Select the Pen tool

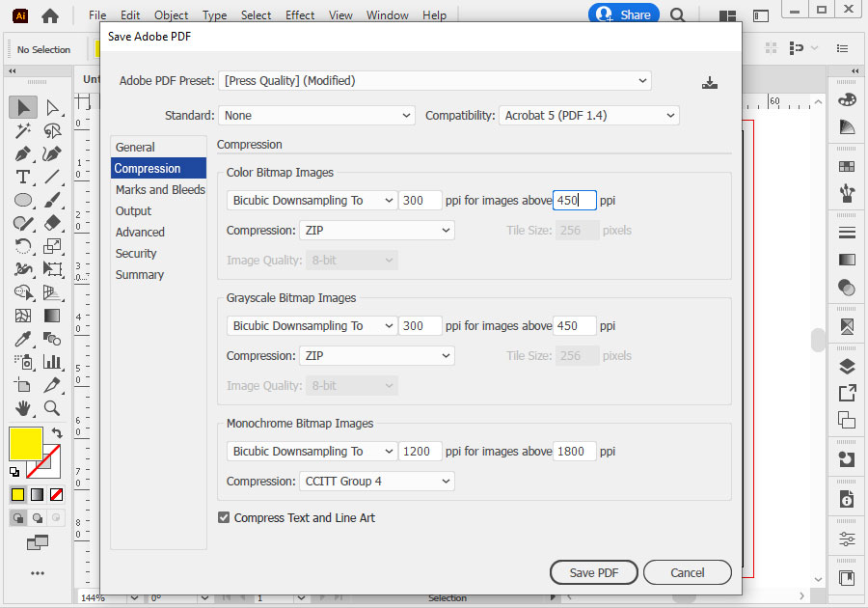pos(23,153)
